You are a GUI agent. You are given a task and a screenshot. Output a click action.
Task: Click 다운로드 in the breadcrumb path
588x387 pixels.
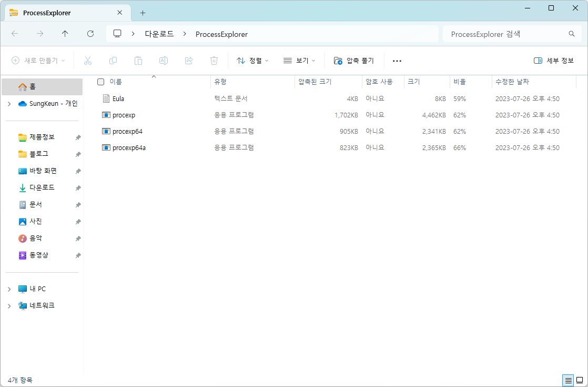pos(159,34)
